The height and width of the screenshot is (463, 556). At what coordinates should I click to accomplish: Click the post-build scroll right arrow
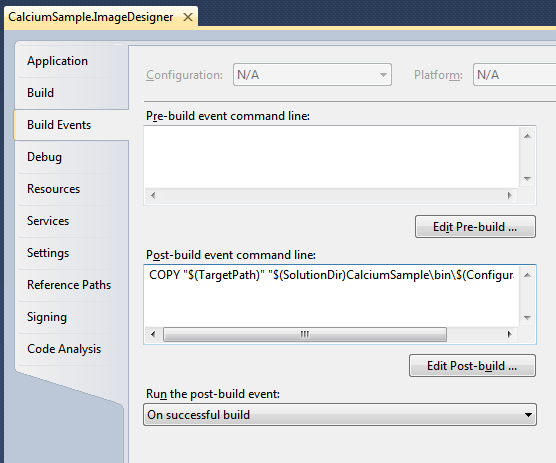(x=510, y=334)
